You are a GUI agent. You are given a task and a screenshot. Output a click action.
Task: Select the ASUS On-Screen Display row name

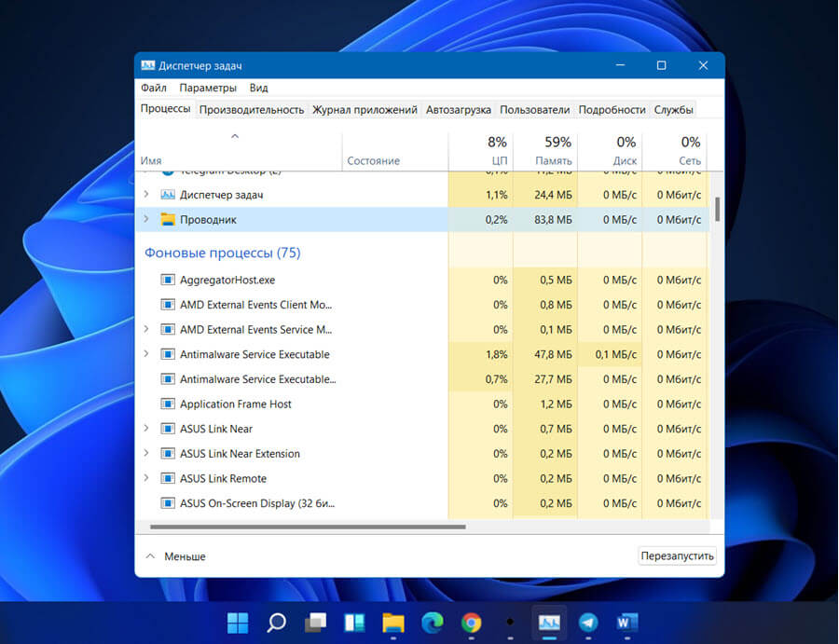[257, 503]
